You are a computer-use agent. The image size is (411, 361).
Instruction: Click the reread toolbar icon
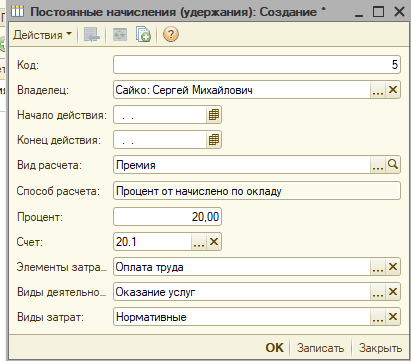coord(120,35)
